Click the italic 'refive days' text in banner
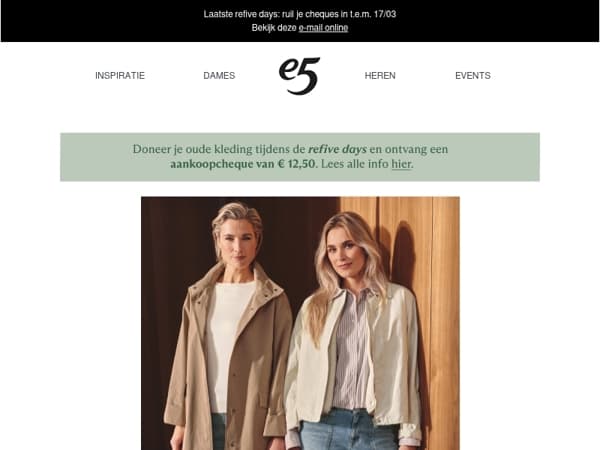Image resolution: width=600 pixels, height=450 pixels. tap(337, 149)
